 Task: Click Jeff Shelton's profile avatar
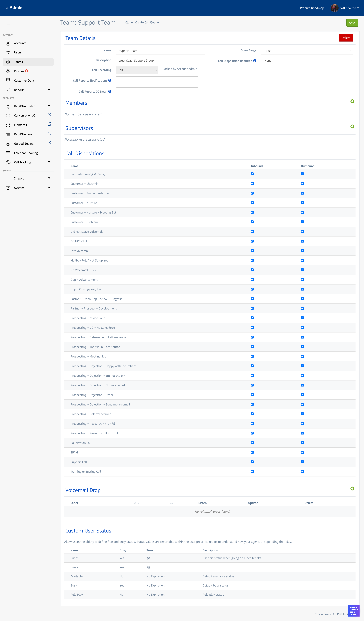click(334, 8)
